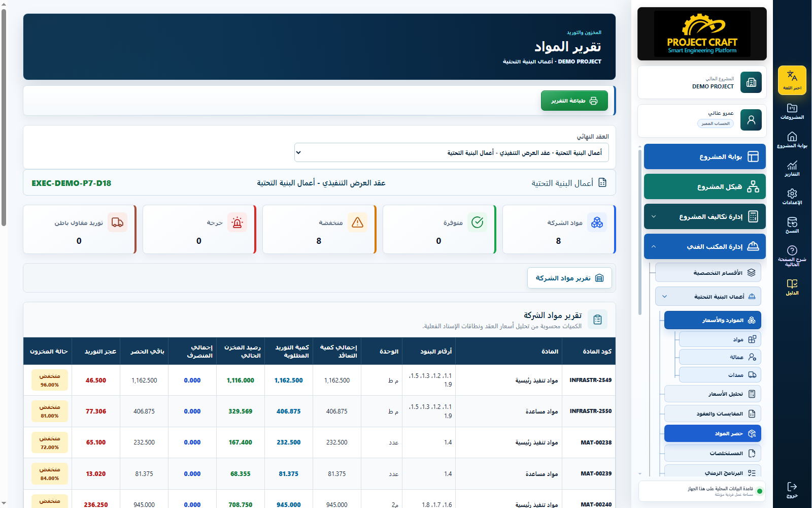812x508 pixels.
Task: Open المستخلصات menu item
Action: click(x=713, y=453)
